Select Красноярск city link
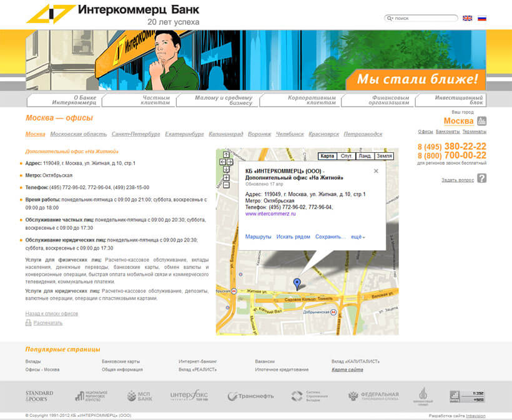The width and height of the screenshot is (512, 420). click(x=324, y=134)
